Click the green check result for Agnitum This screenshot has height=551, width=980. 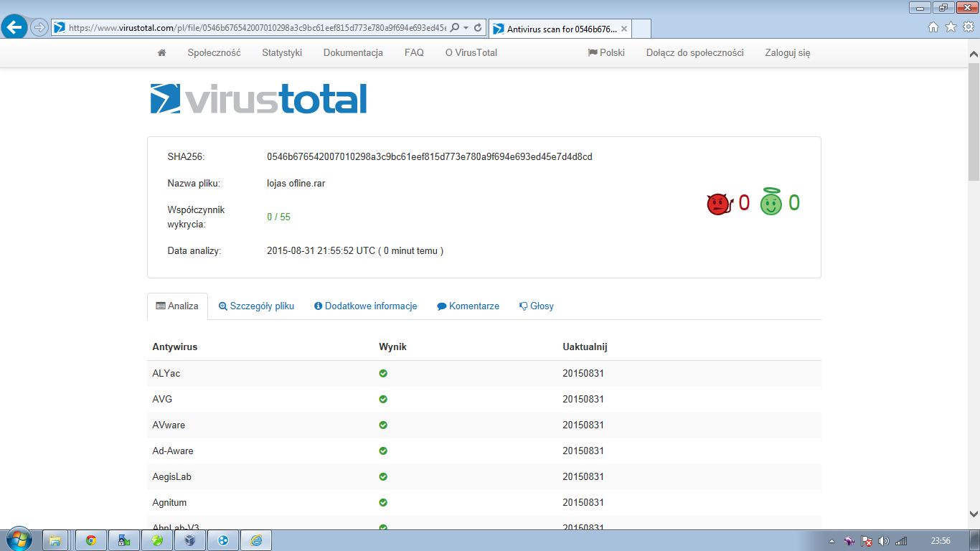point(383,502)
